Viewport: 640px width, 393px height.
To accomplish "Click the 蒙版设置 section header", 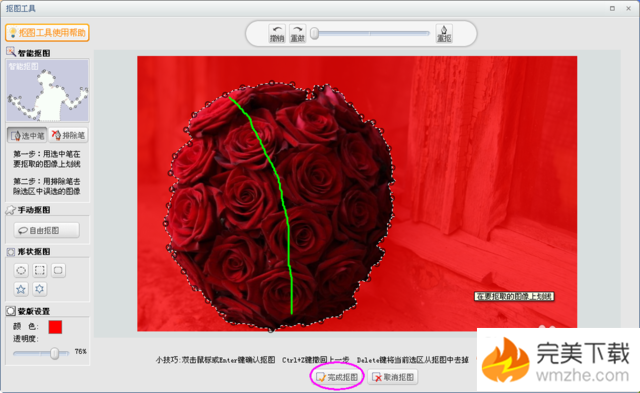I will [29, 311].
